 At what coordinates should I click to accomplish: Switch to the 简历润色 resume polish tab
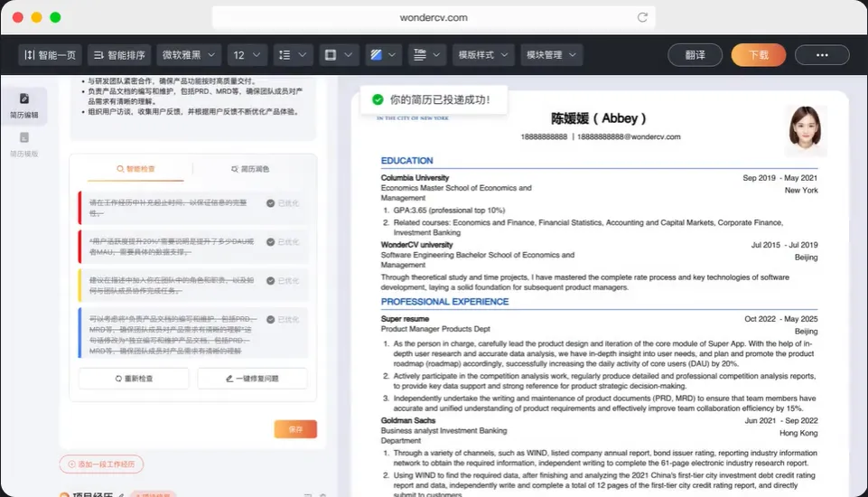click(250, 169)
